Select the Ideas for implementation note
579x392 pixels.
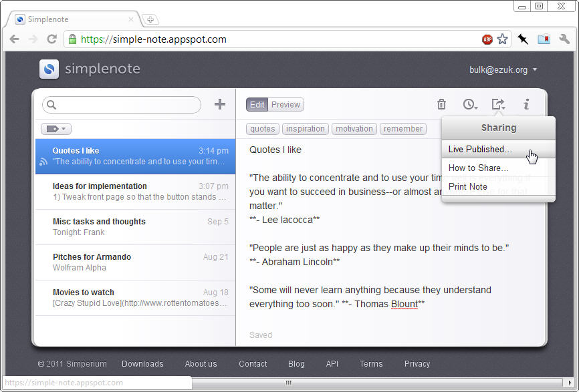tap(136, 192)
